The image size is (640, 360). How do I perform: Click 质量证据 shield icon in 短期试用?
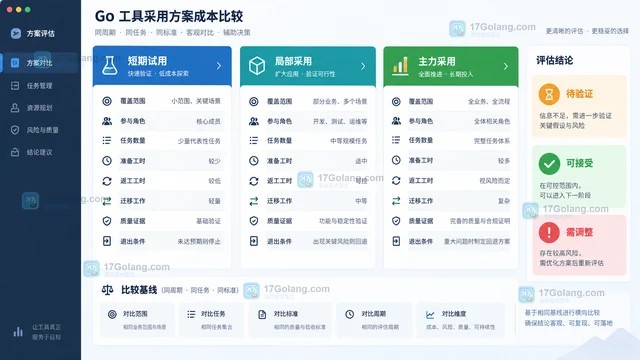[x=107, y=221]
